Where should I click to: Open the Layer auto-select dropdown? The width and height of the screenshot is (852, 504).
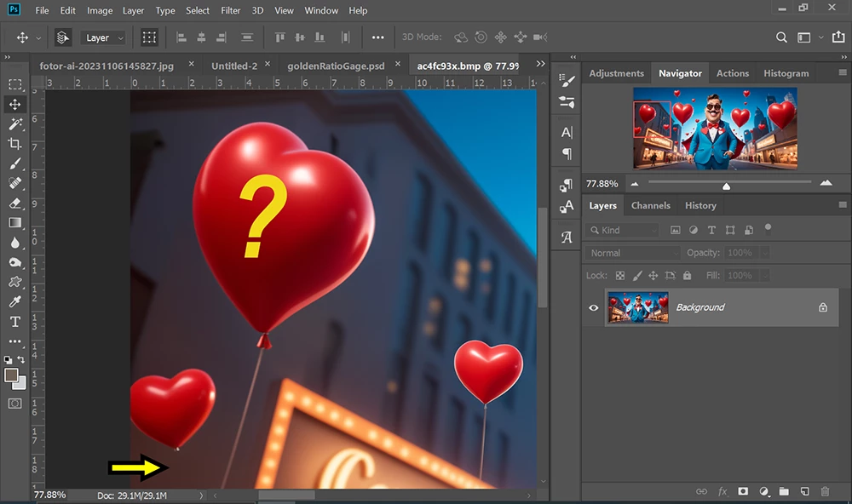tap(103, 37)
